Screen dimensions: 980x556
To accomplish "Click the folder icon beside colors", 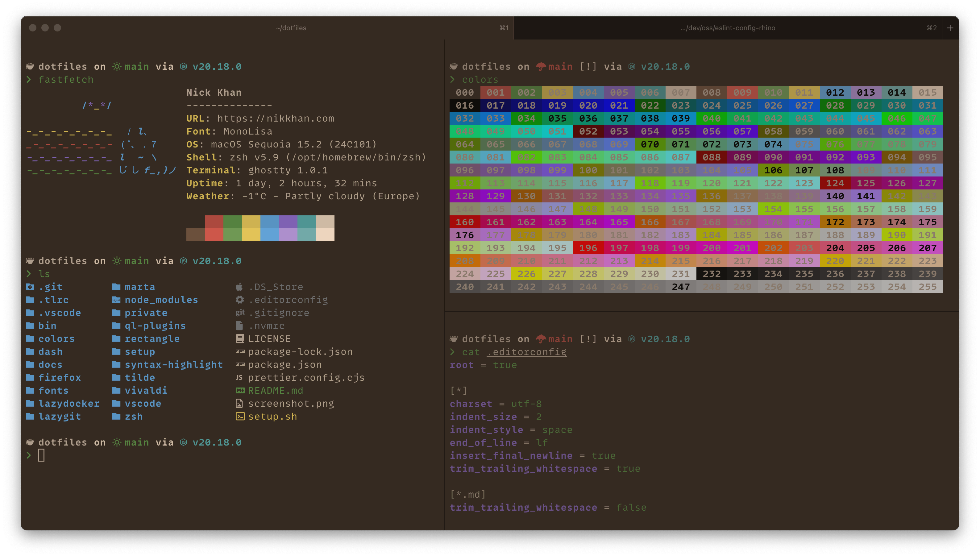I will pyautogui.click(x=30, y=339).
